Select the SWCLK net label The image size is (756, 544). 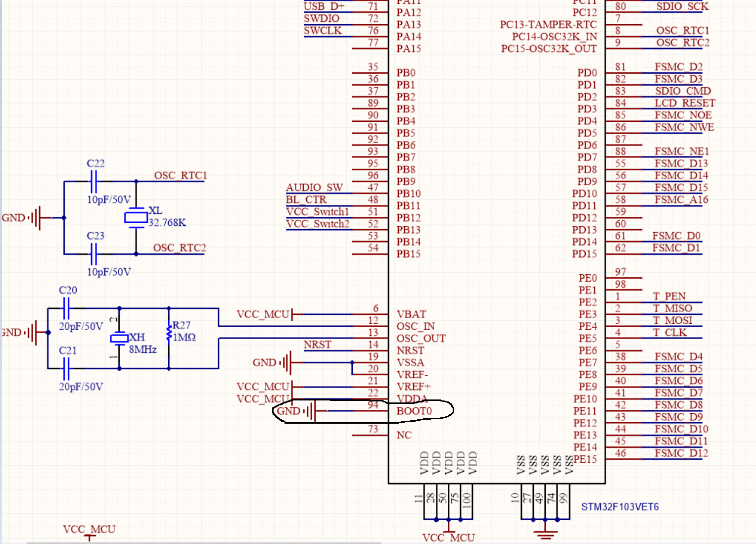(323, 30)
